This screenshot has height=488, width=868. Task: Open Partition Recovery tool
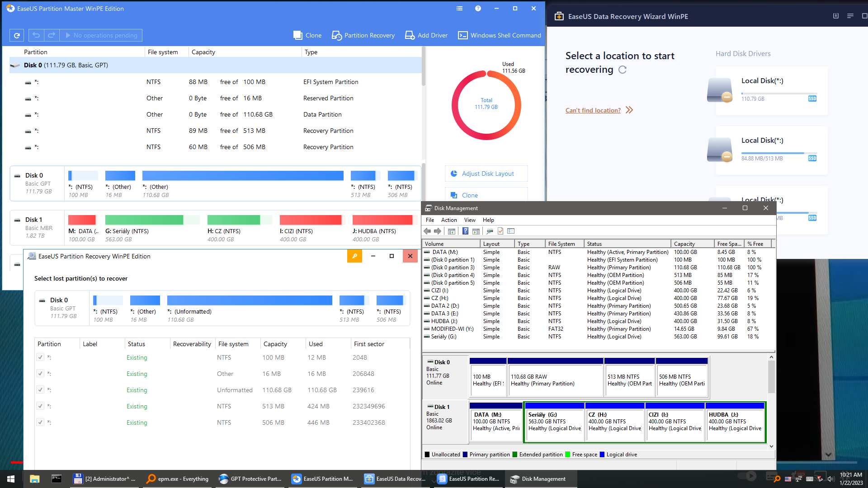coord(363,35)
